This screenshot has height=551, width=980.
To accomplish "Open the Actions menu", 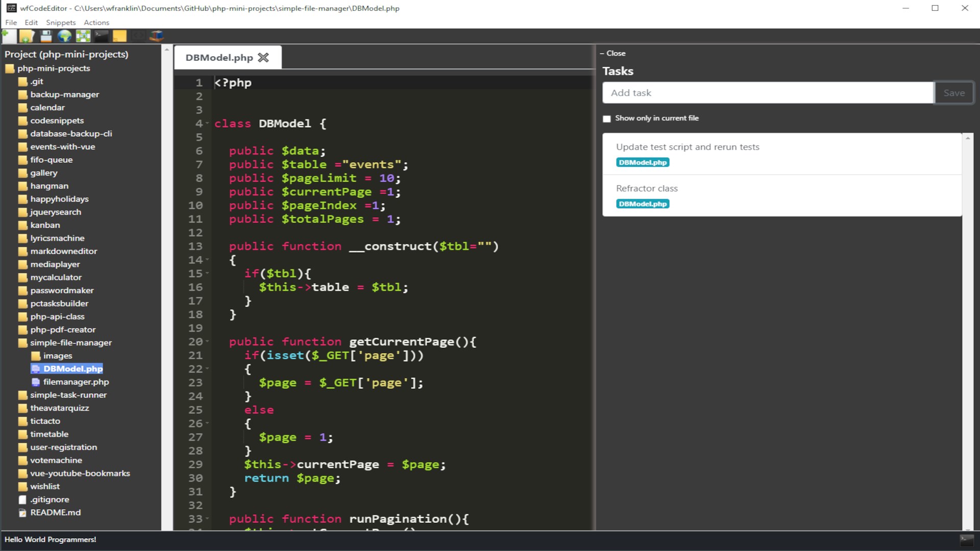I will [x=96, y=22].
